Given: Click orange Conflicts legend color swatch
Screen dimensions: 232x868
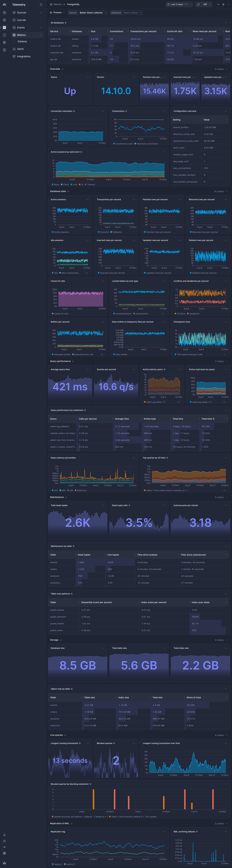Looking at the screenshot, I should click(176, 314).
